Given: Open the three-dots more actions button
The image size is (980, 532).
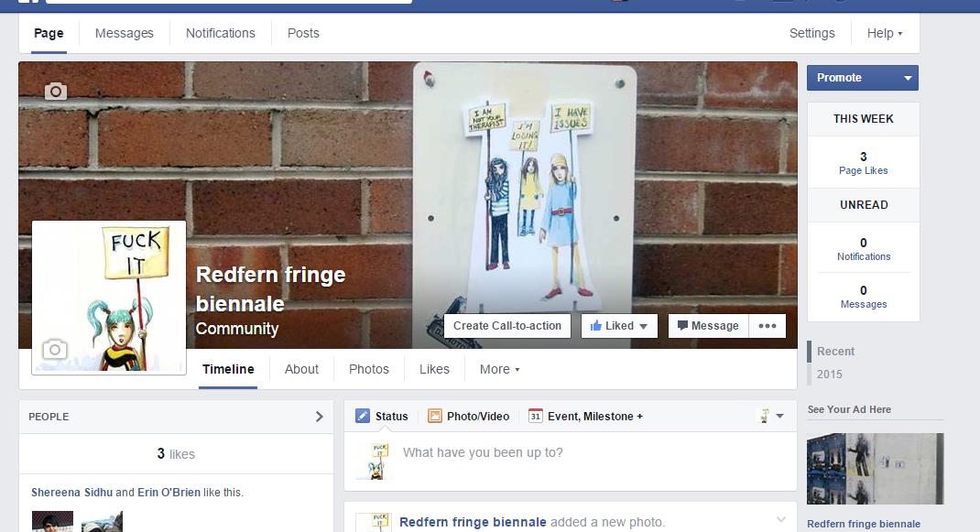Looking at the screenshot, I should [768, 326].
